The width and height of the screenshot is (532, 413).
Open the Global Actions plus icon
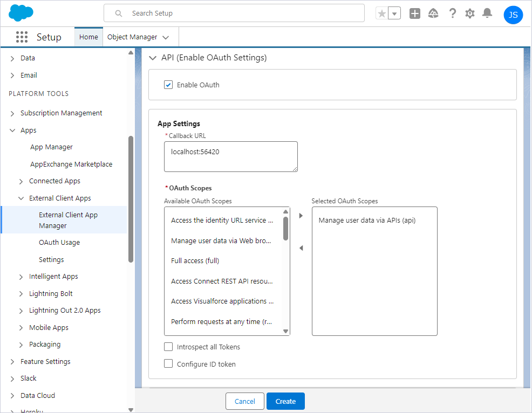[x=414, y=13]
